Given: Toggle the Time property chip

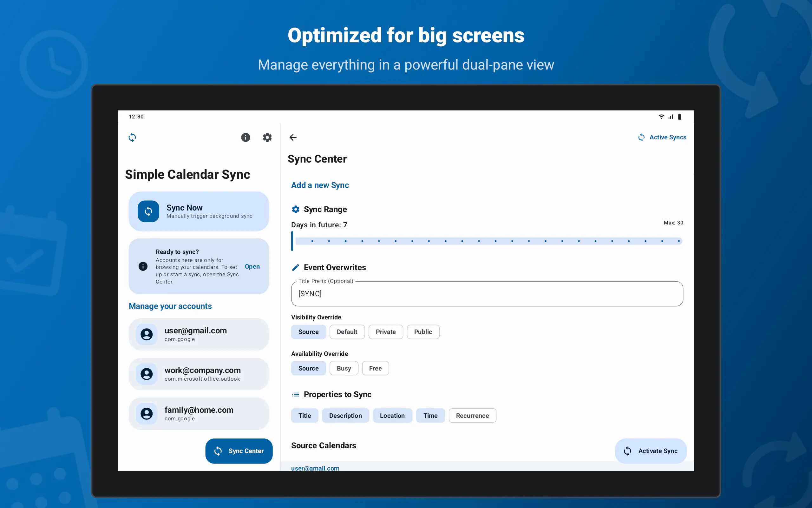Looking at the screenshot, I should coord(430,416).
